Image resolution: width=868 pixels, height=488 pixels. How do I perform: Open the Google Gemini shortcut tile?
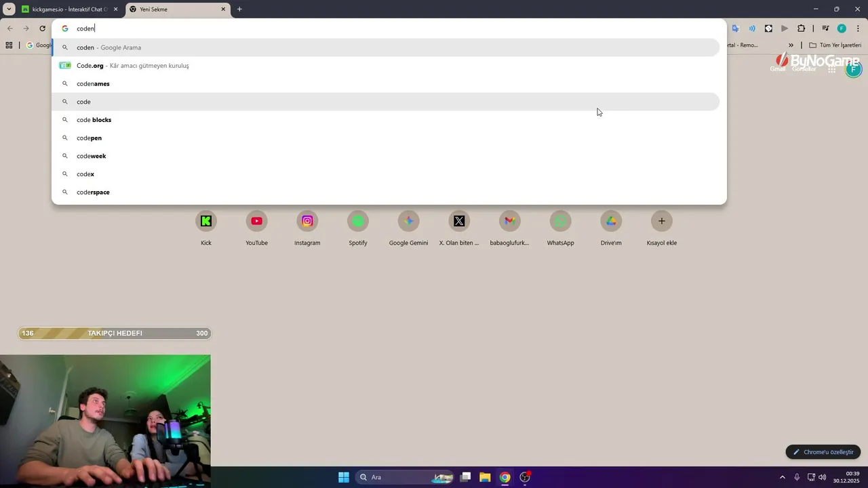[408, 228]
